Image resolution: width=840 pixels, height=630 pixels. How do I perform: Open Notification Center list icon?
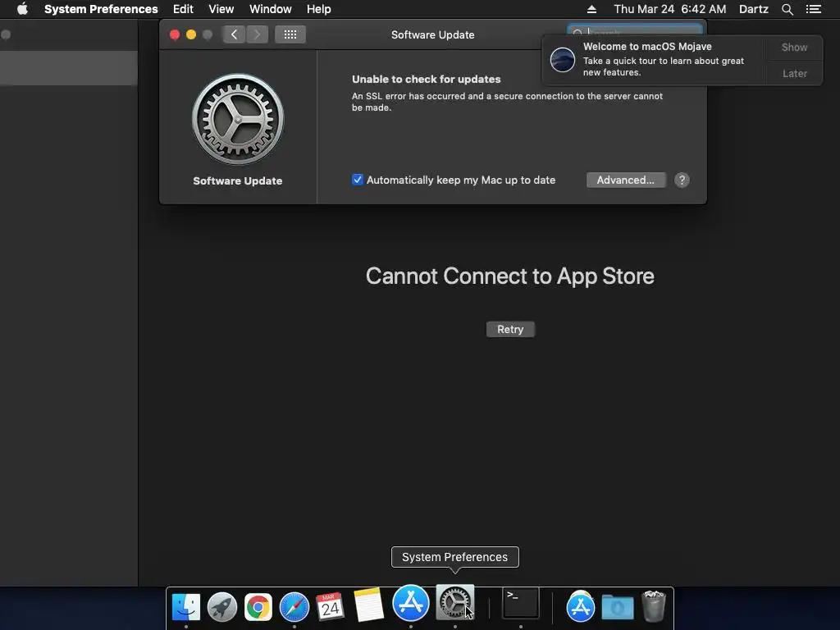tap(813, 9)
